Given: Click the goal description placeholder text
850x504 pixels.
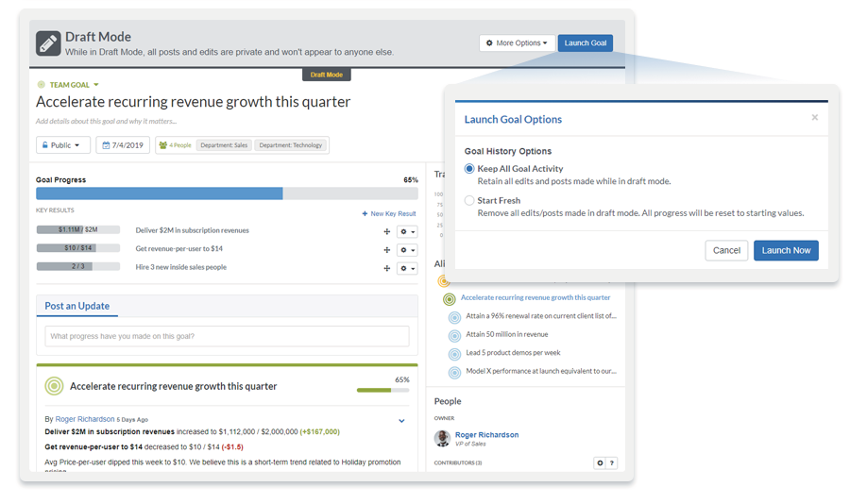Looking at the screenshot, I should [x=106, y=122].
